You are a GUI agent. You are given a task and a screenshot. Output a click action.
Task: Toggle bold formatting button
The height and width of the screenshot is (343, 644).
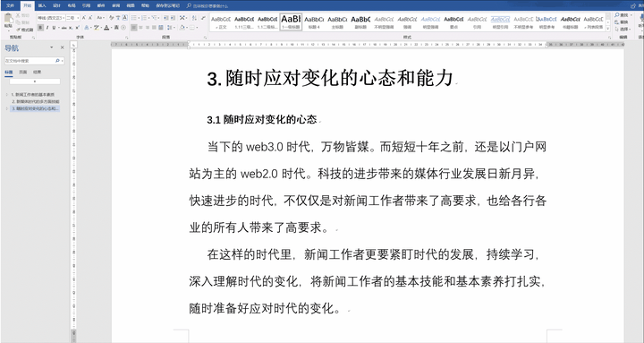[x=40, y=28]
